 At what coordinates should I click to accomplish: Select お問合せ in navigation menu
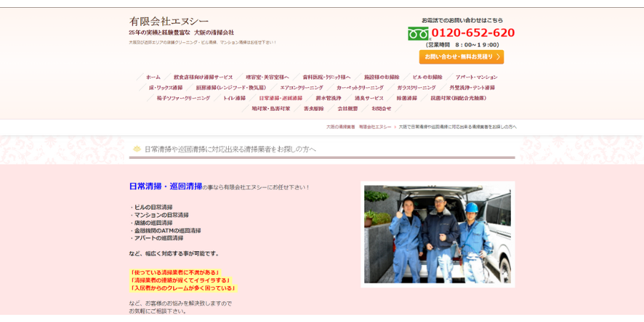tap(381, 109)
